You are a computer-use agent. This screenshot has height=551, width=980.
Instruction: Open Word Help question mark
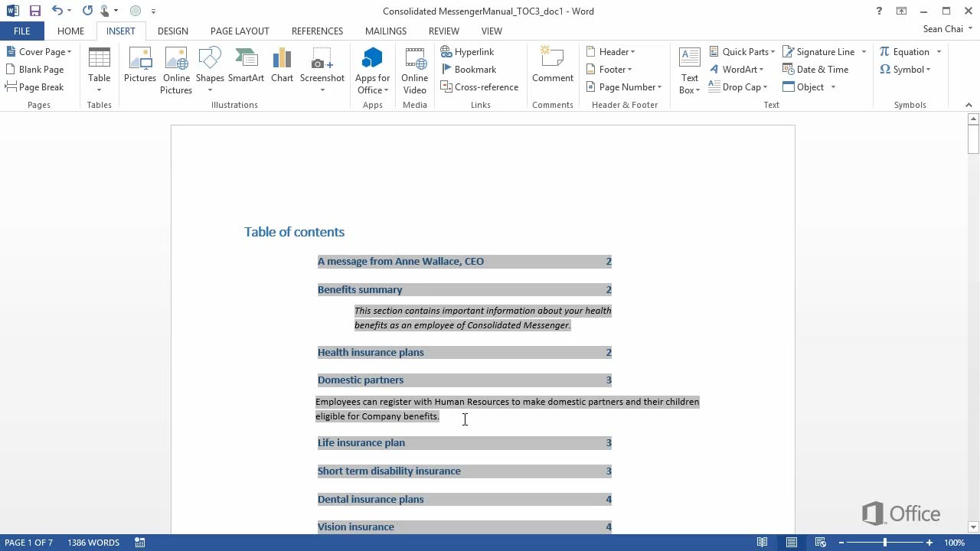[879, 11]
